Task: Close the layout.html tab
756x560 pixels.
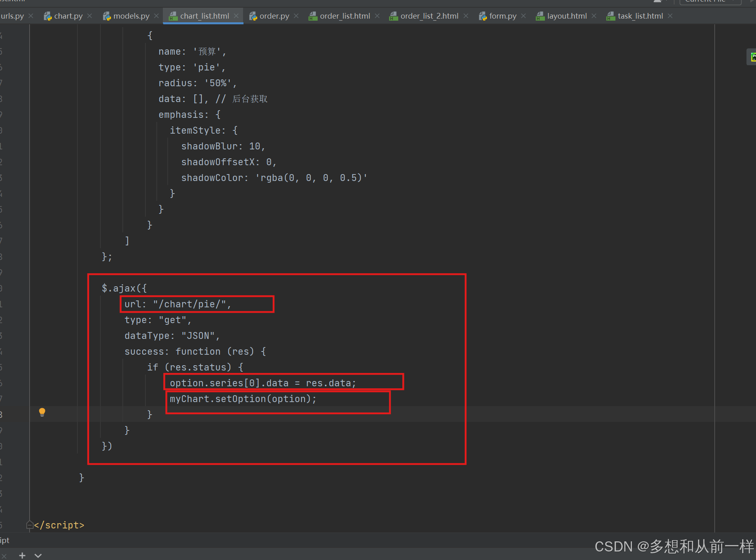Action: click(x=594, y=16)
